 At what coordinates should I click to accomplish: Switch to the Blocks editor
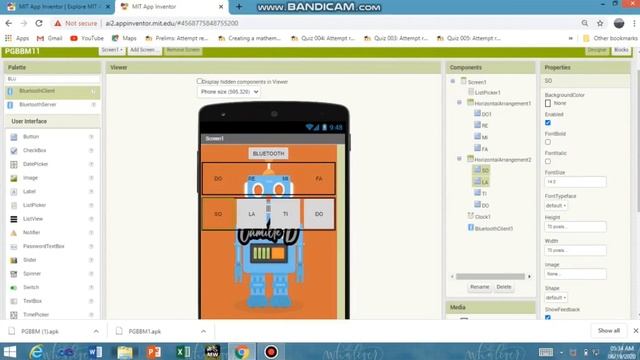click(621, 50)
